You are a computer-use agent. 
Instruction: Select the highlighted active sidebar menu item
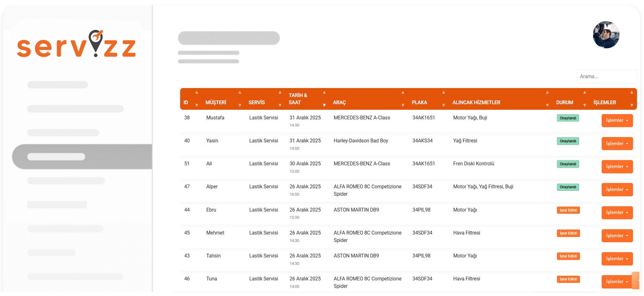pos(82,157)
